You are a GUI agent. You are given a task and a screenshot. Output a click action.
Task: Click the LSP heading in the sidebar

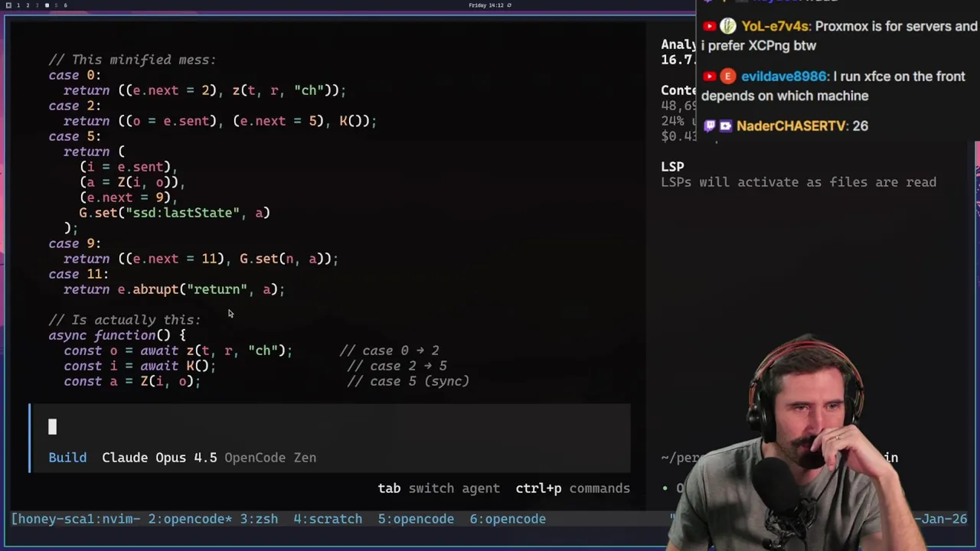click(x=672, y=167)
